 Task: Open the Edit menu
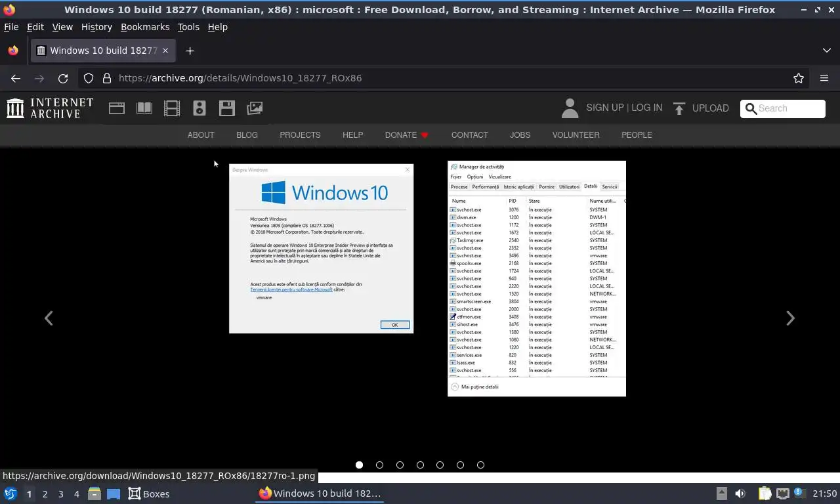pos(35,27)
